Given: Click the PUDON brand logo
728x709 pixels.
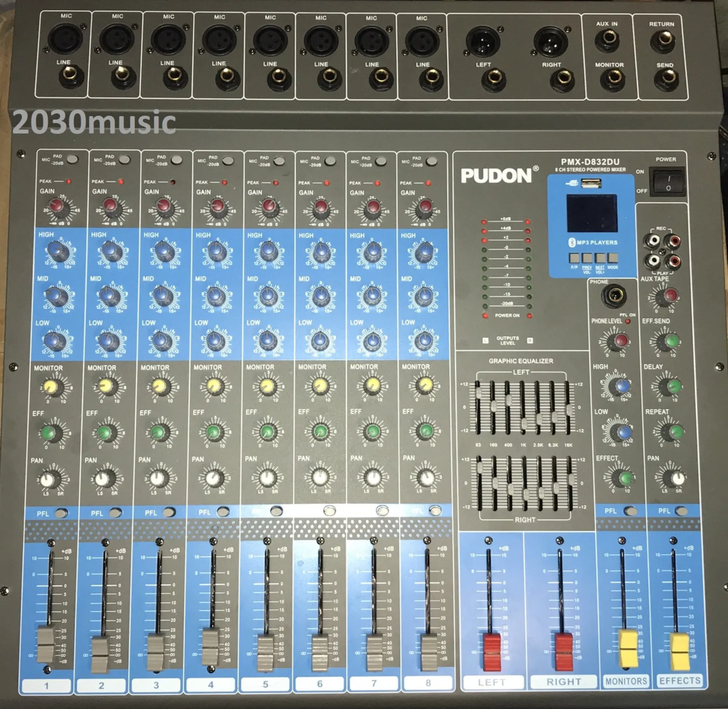Looking at the screenshot, I should 500,175.
